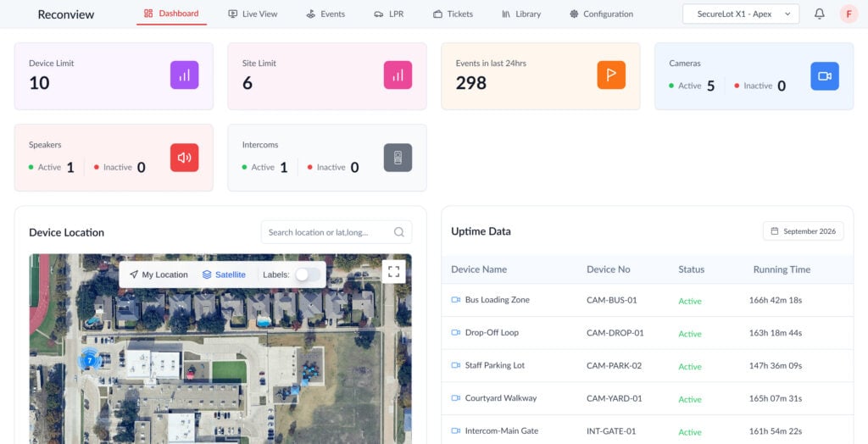Click device number CAM-PARK-02

point(614,366)
